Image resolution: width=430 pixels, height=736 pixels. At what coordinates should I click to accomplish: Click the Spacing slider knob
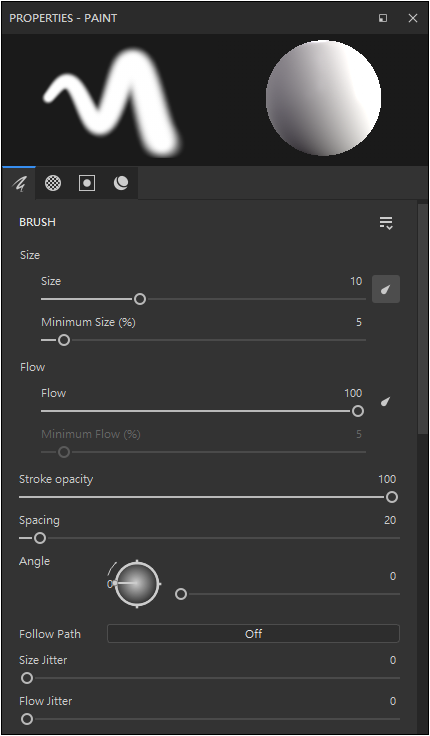[x=40, y=538]
